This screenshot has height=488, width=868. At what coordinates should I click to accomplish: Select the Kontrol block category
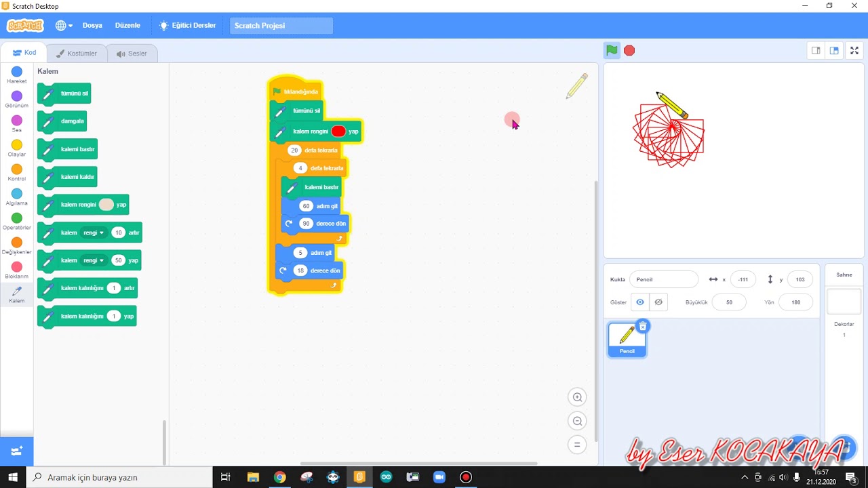coord(17,173)
